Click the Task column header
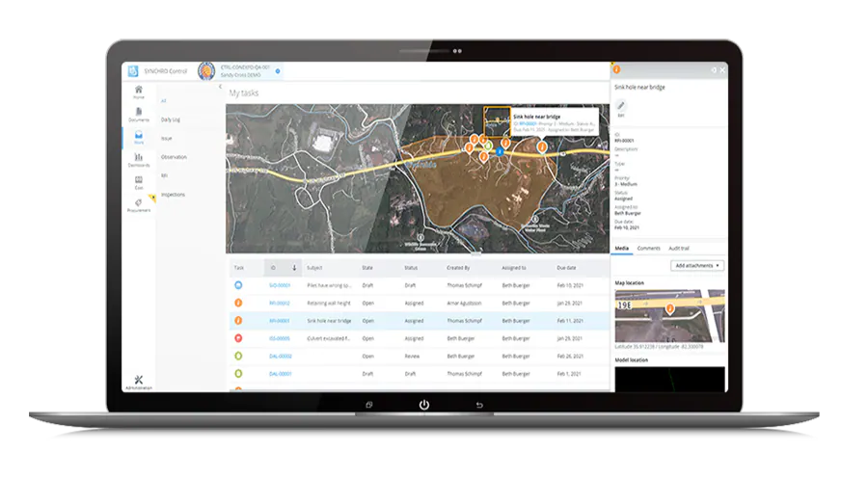868x477 pixels. [238, 268]
